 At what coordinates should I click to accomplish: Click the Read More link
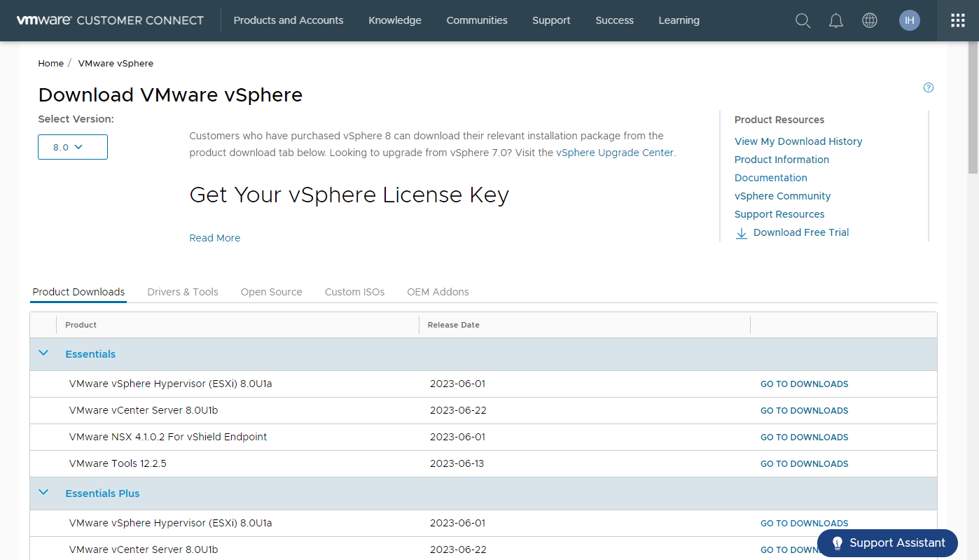pyautogui.click(x=215, y=238)
